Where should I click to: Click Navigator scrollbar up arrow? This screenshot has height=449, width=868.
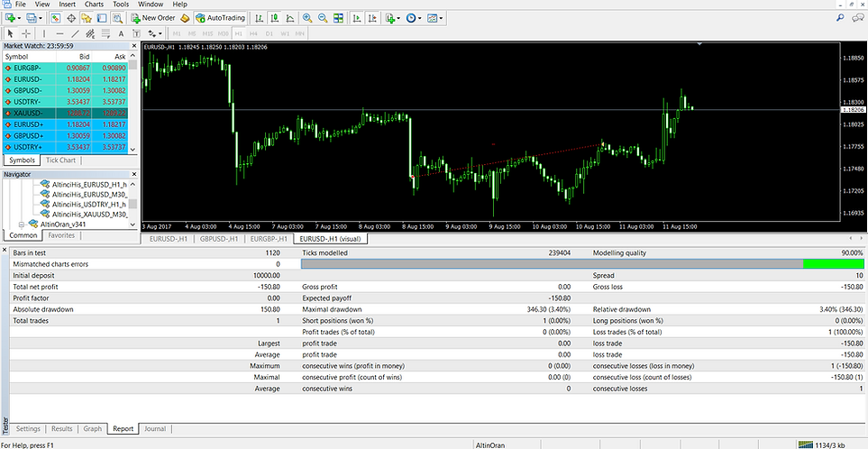[x=132, y=184]
